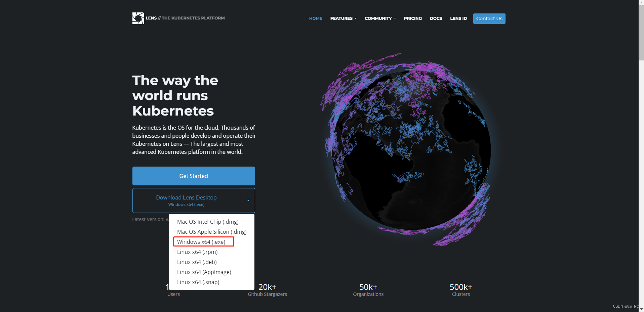Click the "The way the world runs Kubernetes" heading
Viewport: 644px width, 312px height.
(175, 96)
